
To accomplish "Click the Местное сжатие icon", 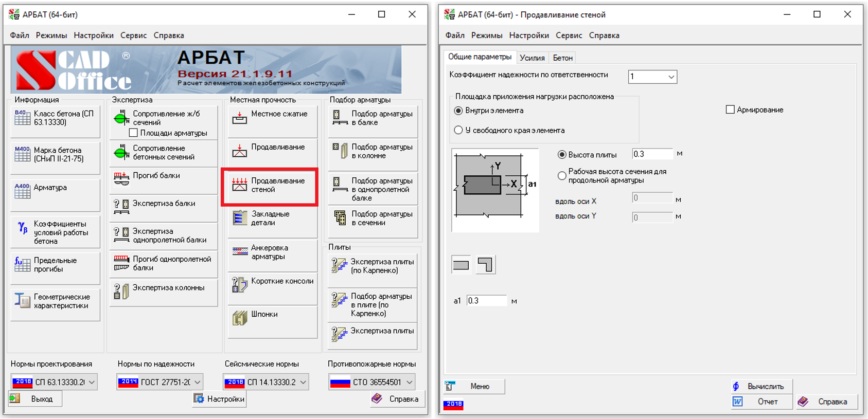I will [239, 118].
